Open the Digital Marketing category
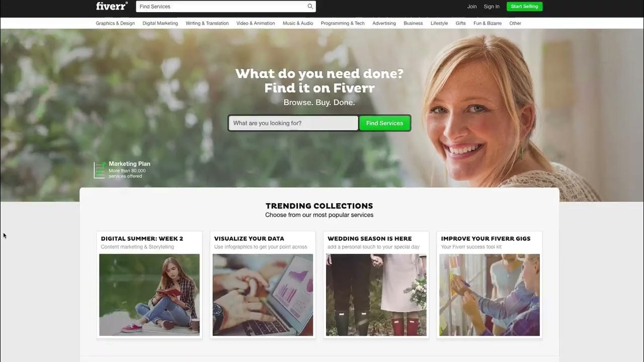Image resolution: width=644 pixels, height=362 pixels. pyautogui.click(x=160, y=23)
